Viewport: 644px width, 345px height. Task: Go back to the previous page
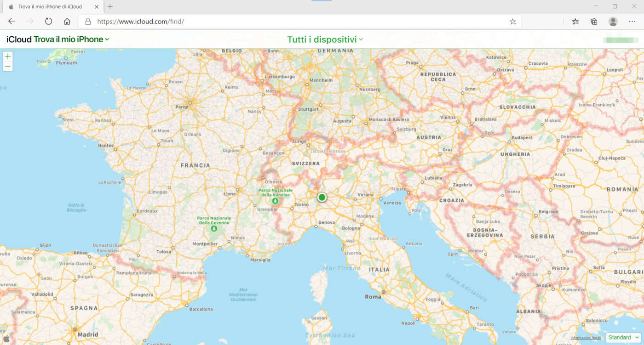click(x=11, y=22)
